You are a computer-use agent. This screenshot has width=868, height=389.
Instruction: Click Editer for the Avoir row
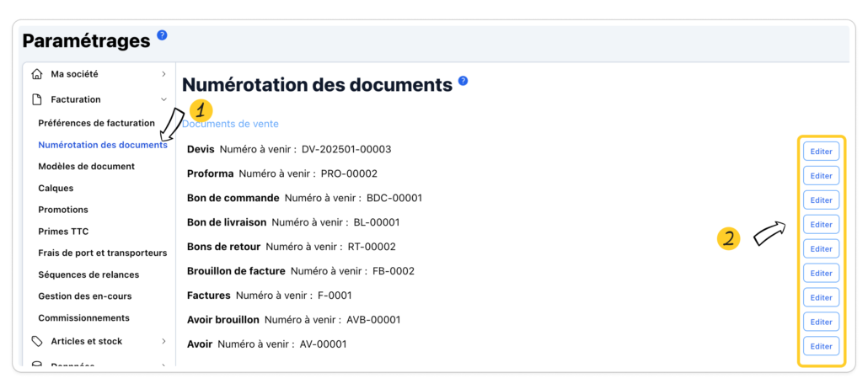point(820,346)
